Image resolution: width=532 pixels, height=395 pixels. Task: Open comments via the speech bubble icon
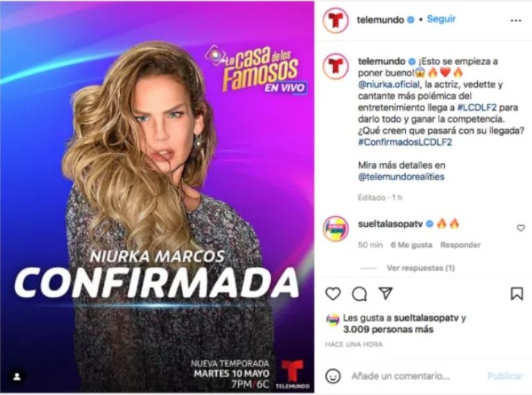(x=359, y=294)
